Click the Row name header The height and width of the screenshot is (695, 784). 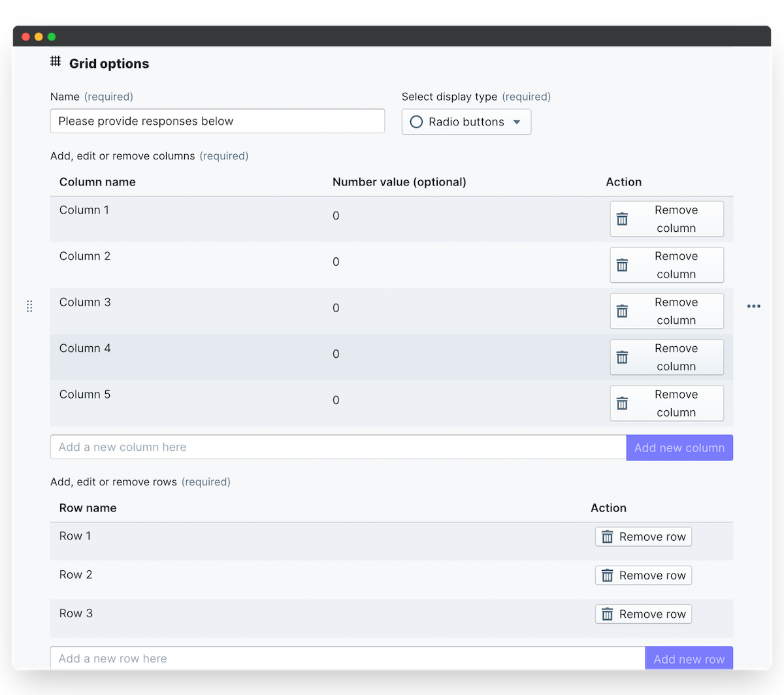pyautogui.click(x=88, y=508)
